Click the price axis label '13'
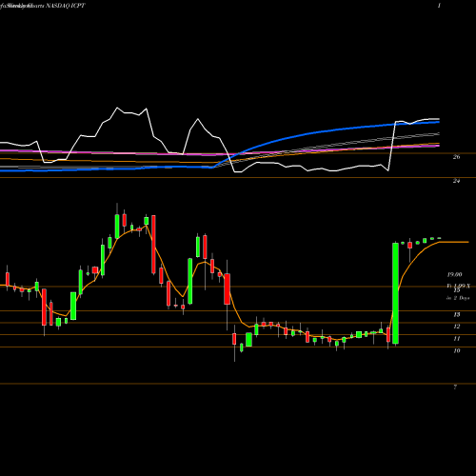 [x=457, y=314]
